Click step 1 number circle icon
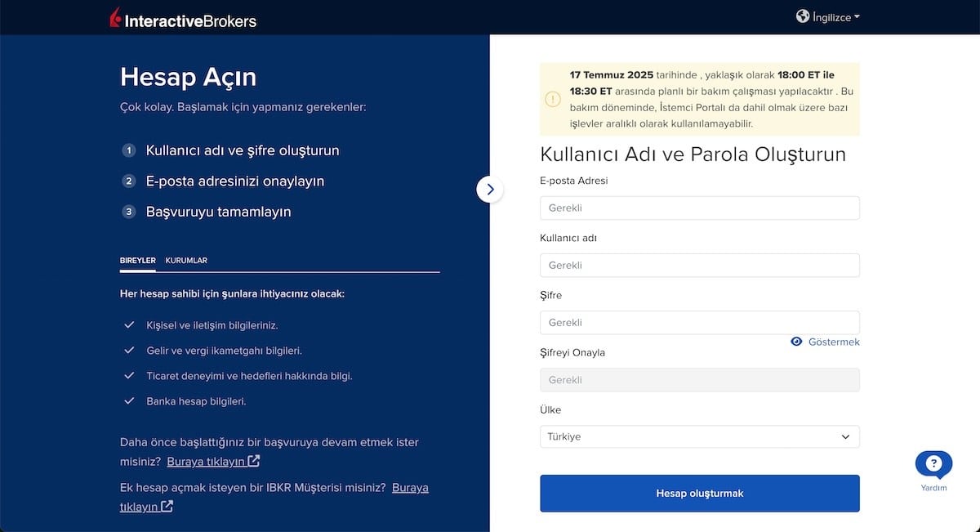Viewport: 980px width, 532px height. pyautogui.click(x=128, y=150)
